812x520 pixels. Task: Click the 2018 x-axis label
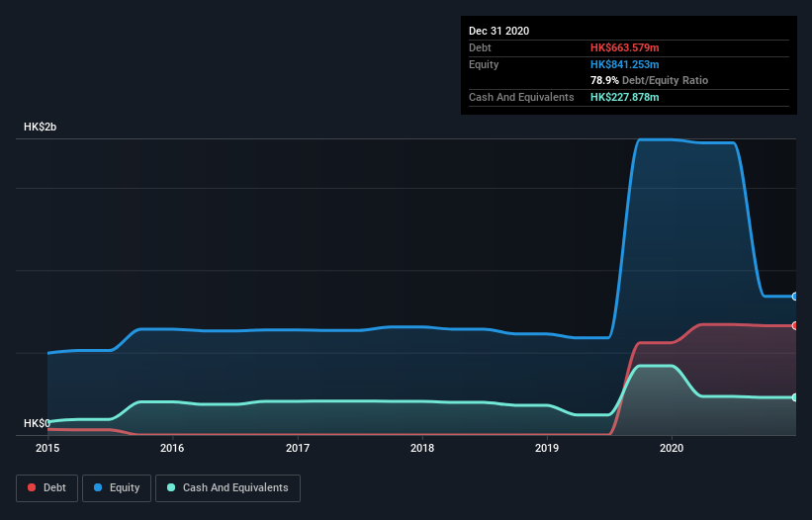[422, 448]
